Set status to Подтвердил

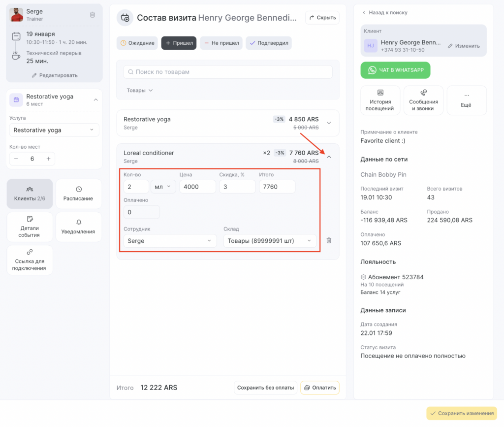coord(269,43)
